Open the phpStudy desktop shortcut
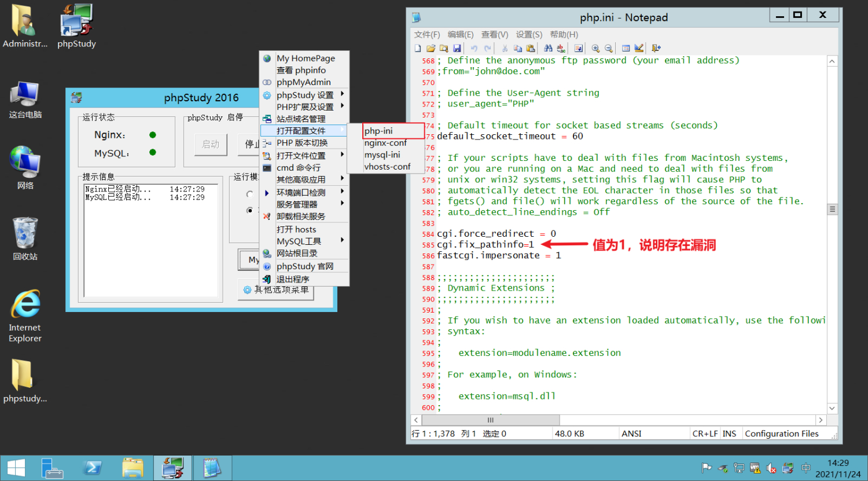This screenshot has width=868, height=481. click(x=76, y=26)
